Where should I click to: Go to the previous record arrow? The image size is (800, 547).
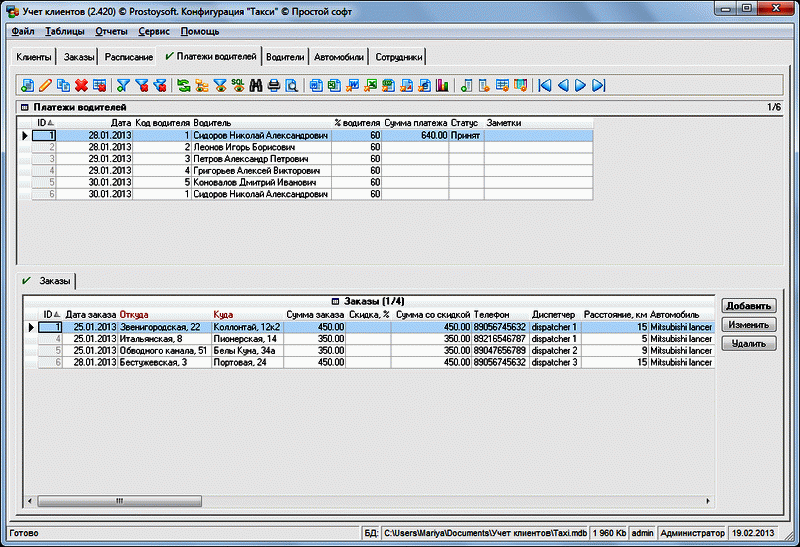pos(563,85)
